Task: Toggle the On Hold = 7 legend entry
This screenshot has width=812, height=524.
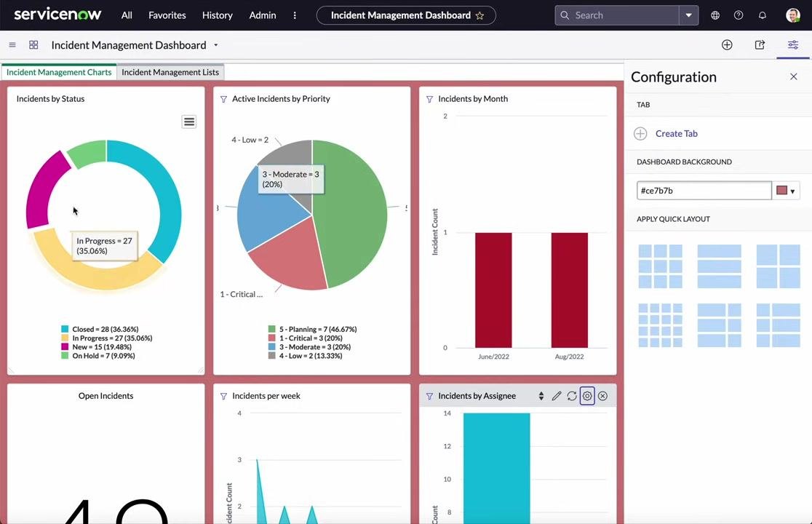Action: point(98,356)
